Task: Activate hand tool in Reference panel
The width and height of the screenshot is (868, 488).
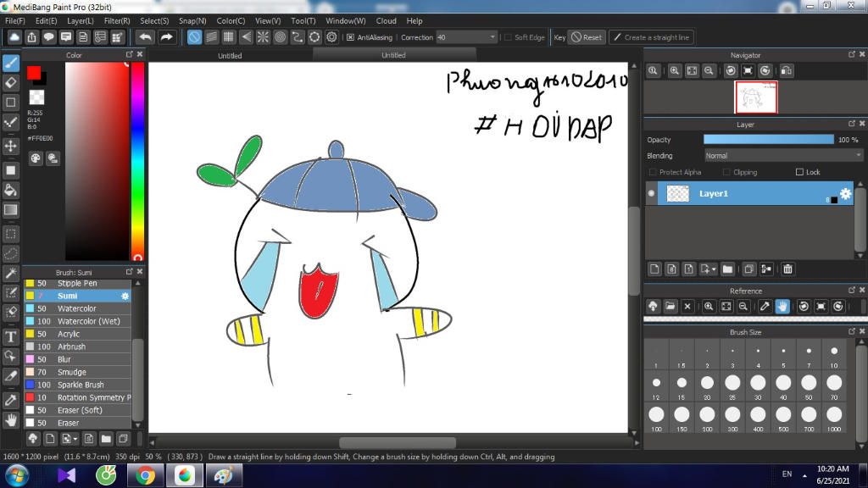Action: [x=782, y=306]
